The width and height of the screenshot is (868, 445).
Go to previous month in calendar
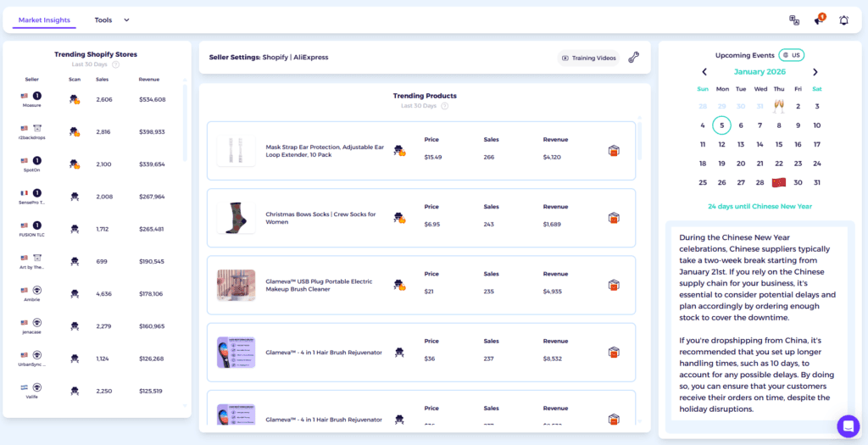[x=704, y=72]
